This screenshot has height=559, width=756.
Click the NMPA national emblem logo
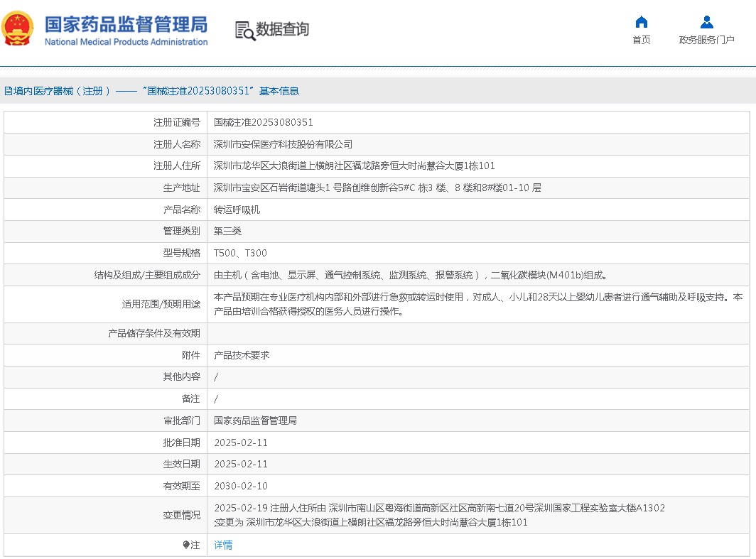(x=18, y=28)
